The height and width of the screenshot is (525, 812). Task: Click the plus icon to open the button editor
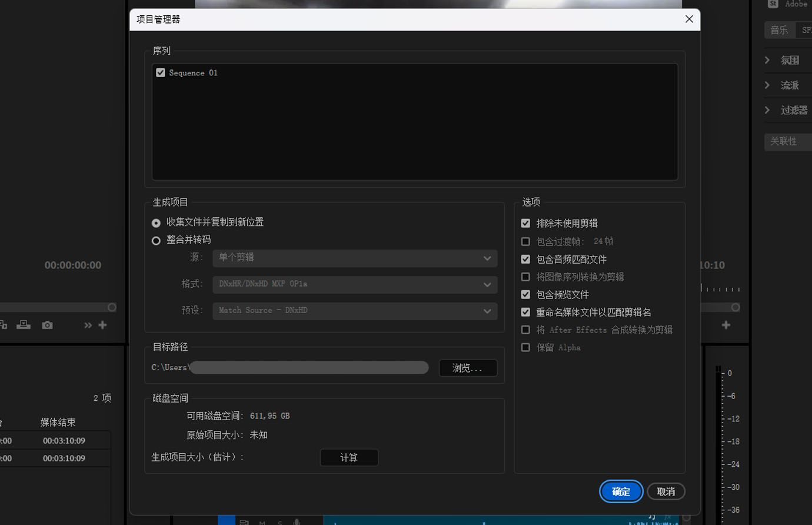click(x=102, y=325)
